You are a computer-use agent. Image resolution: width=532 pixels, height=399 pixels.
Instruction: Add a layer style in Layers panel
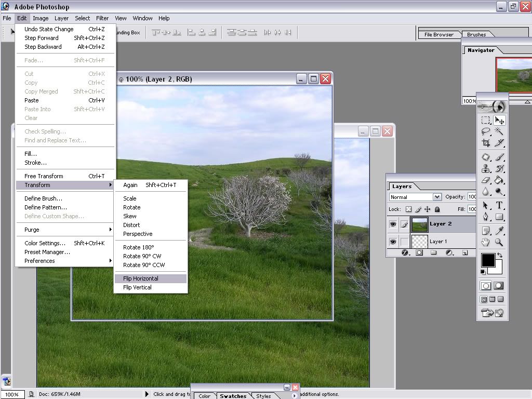pyautogui.click(x=405, y=253)
